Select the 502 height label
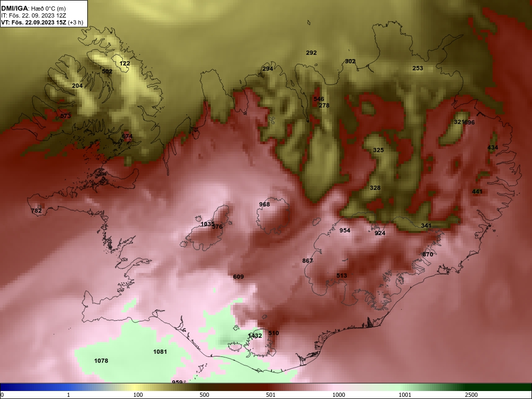 coord(107,71)
